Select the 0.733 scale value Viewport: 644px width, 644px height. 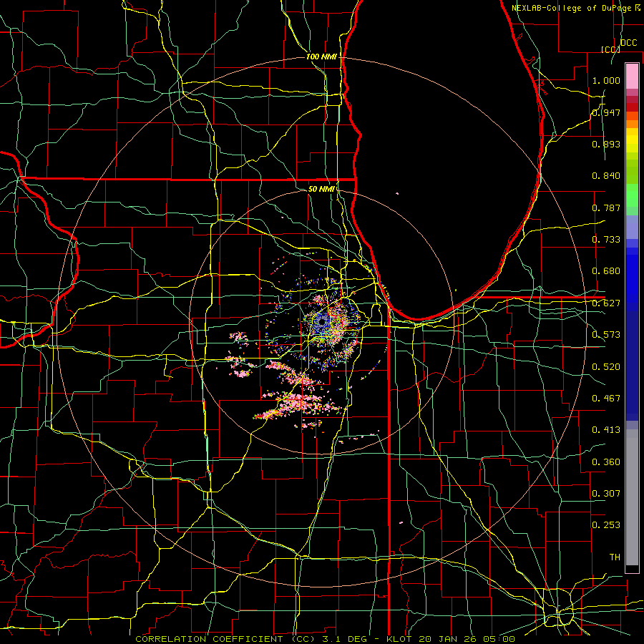click(x=606, y=240)
